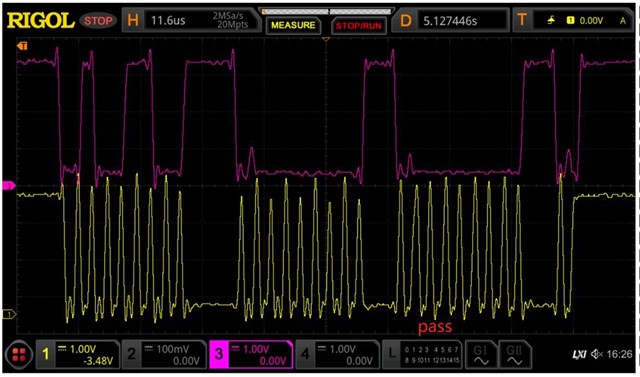The image size is (640, 377).
Task: Click the 2MSa/s sample rate readout
Action: pyautogui.click(x=228, y=16)
